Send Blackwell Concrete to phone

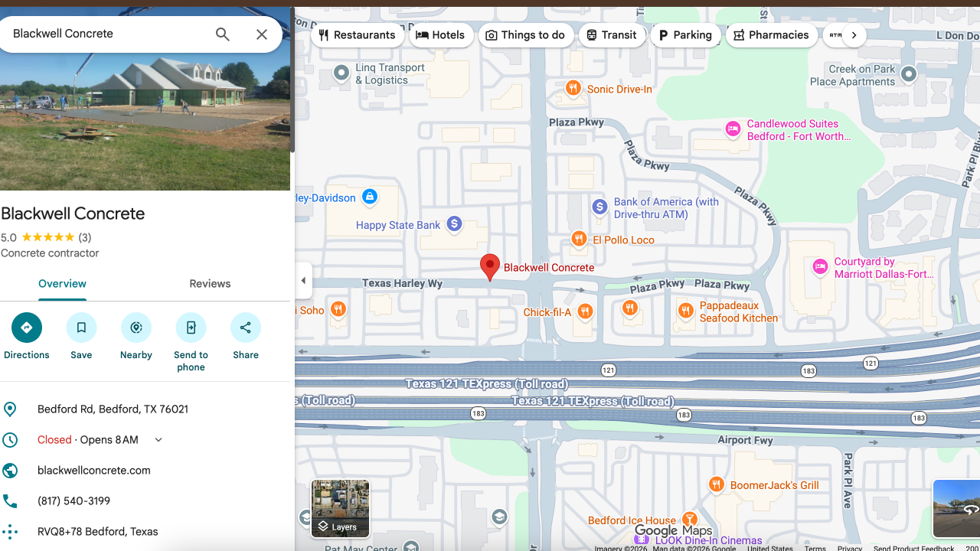191,328
